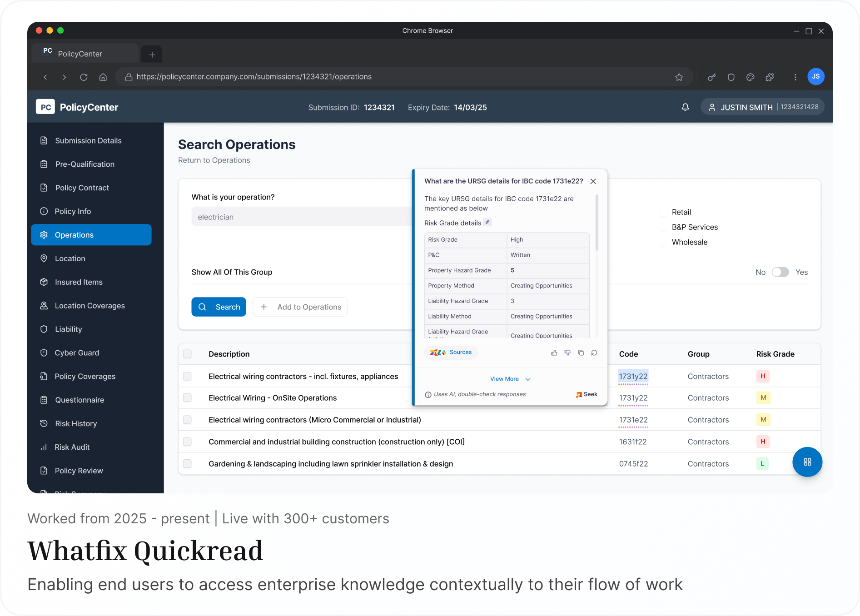Click the browser back arrow
Image resolution: width=860 pixels, height=616 pixels.
[x=45, y=77]
